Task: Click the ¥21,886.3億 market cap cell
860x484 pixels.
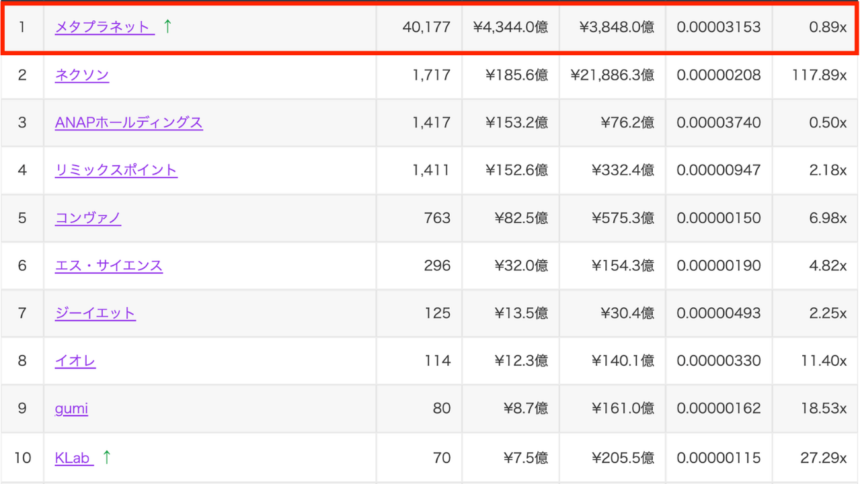Action: (x=612, y=75)
